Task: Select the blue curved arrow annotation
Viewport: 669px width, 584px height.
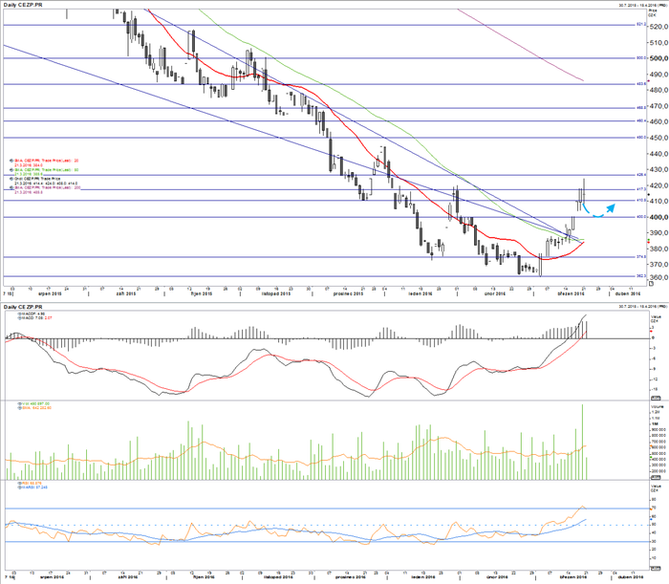Action: click(x=599, y=211)
